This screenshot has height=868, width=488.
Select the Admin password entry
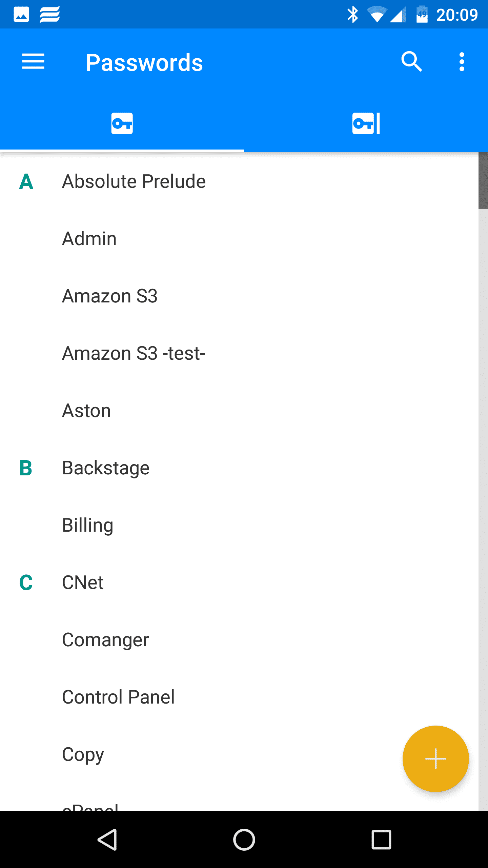click(x=89, y=239)
